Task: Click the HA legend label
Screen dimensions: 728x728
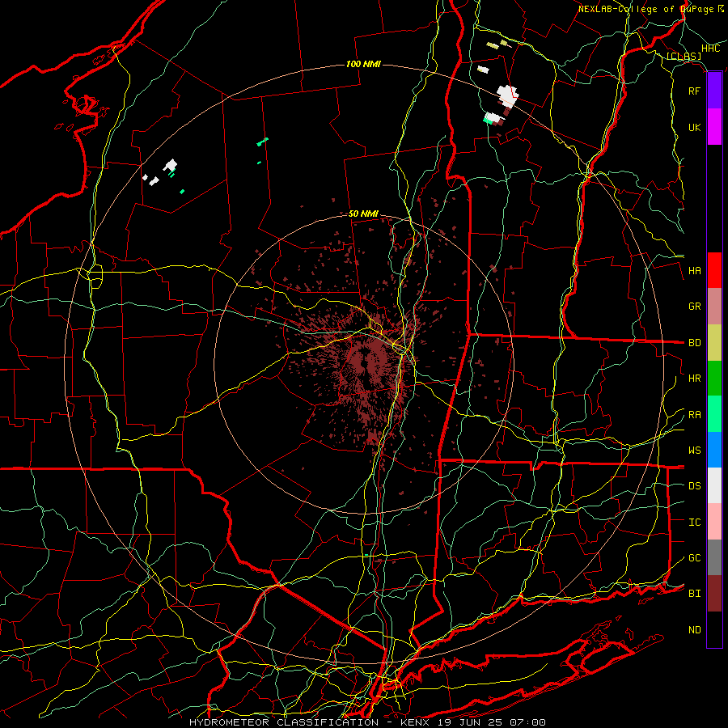Action: click(x=694, y=271)
